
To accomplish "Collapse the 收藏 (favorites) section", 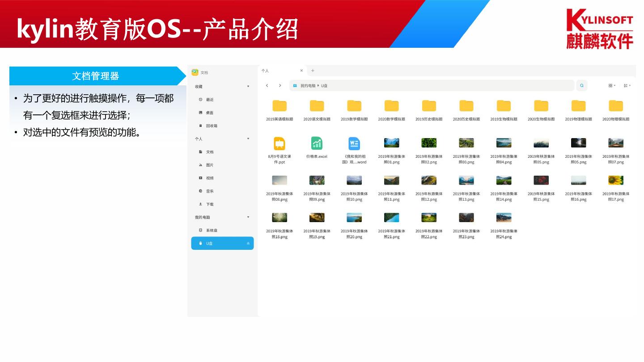I will (249, 87).
